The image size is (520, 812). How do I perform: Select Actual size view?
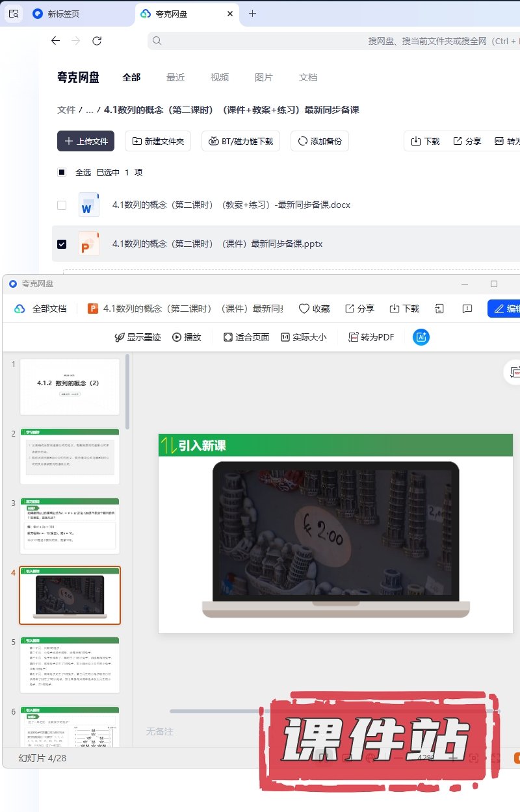304,337
